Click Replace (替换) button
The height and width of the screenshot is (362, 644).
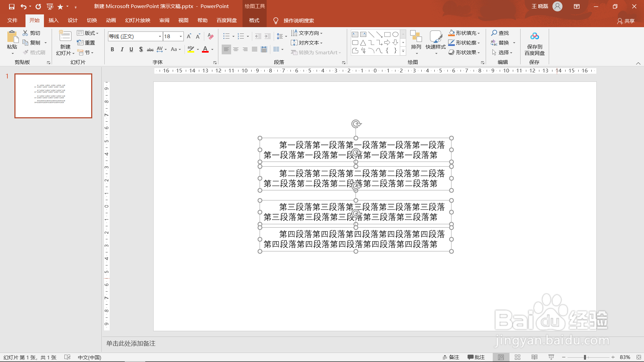click(x=500, y=43)
